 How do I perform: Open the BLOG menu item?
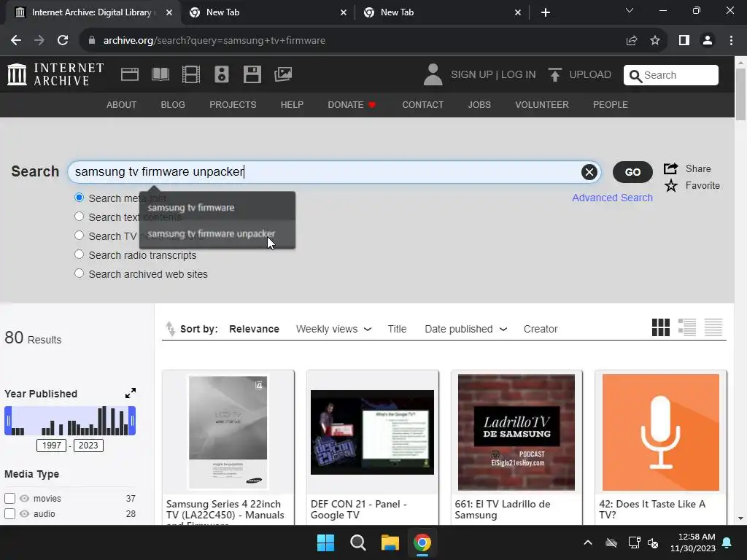(x=173, y=105)
